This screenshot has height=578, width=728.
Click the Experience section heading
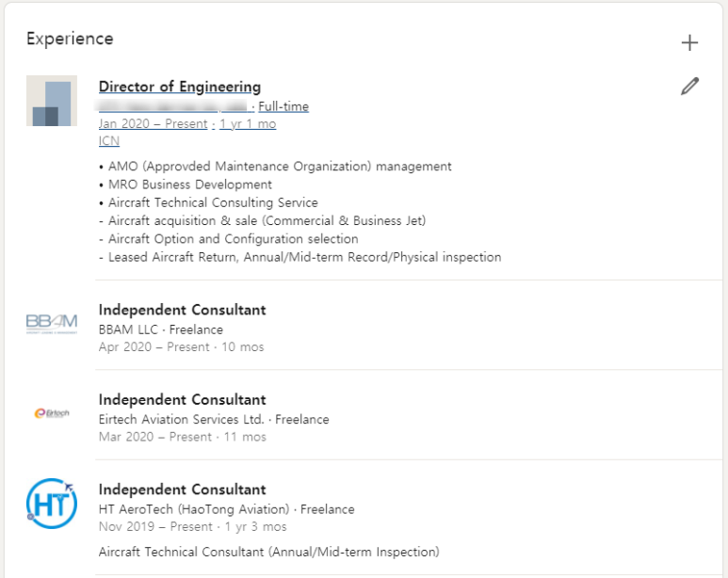click(70, 40)
